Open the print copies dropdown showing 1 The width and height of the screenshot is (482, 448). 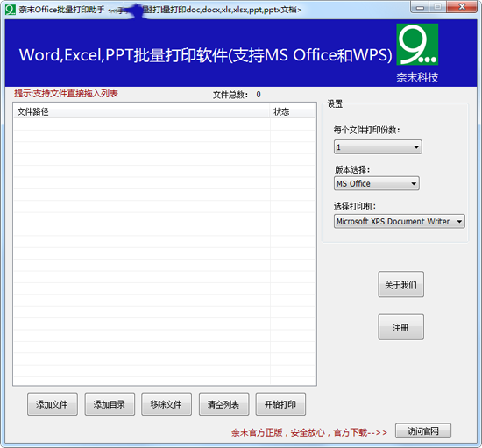pyautogui.click(x=378, y=147)
